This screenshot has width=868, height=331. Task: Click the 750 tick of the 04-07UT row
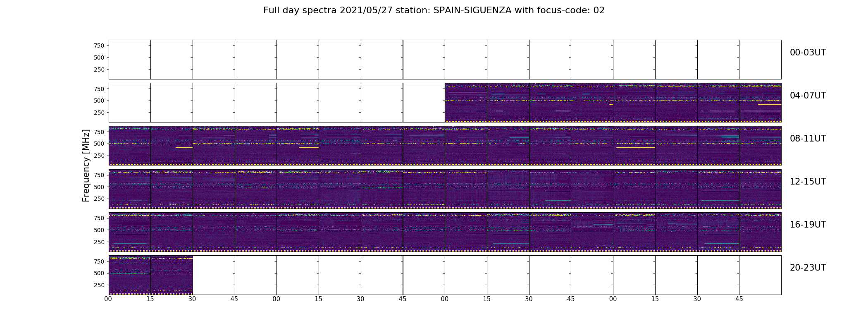coord(99,89)
